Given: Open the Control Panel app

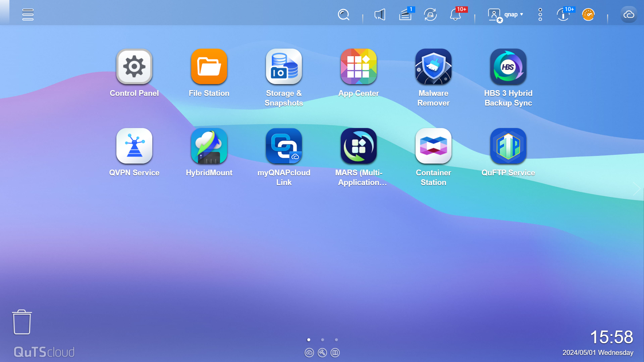Looking at the screenshot, I should 134,67.
